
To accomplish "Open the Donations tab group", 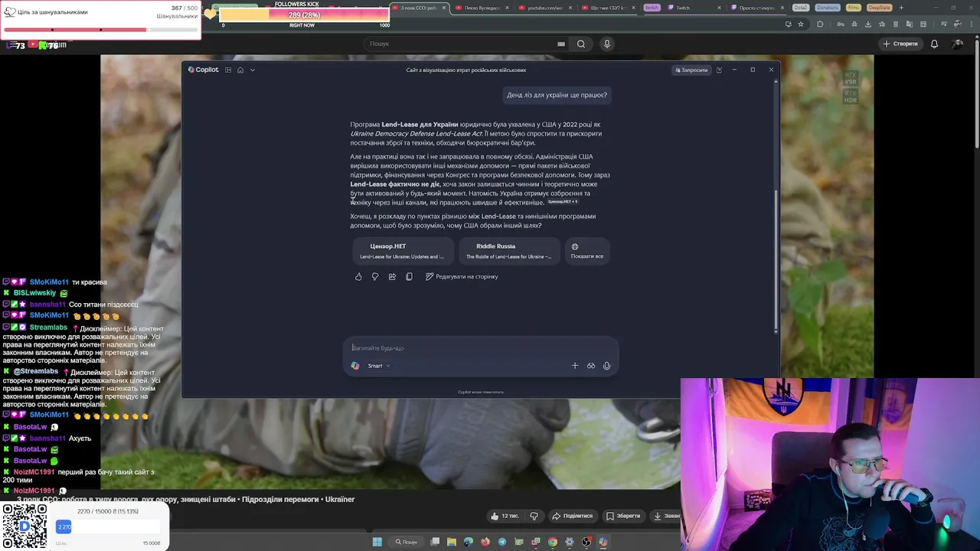I will point(827,8).
